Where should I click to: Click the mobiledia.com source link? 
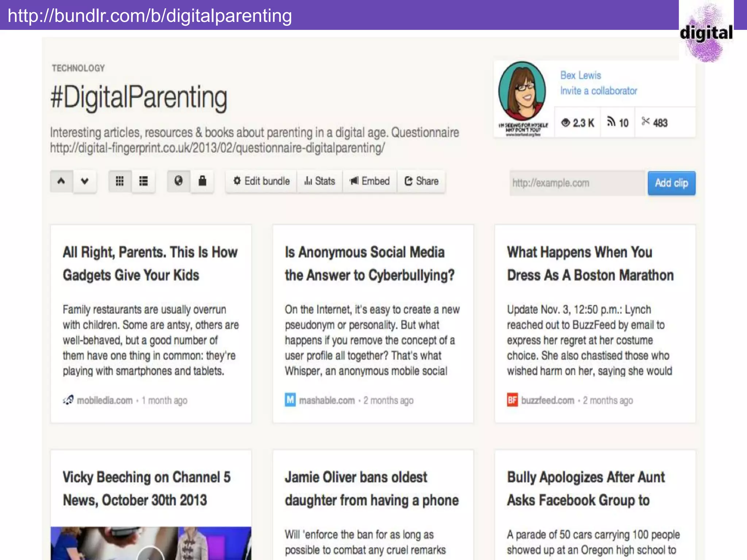[105, 400]
